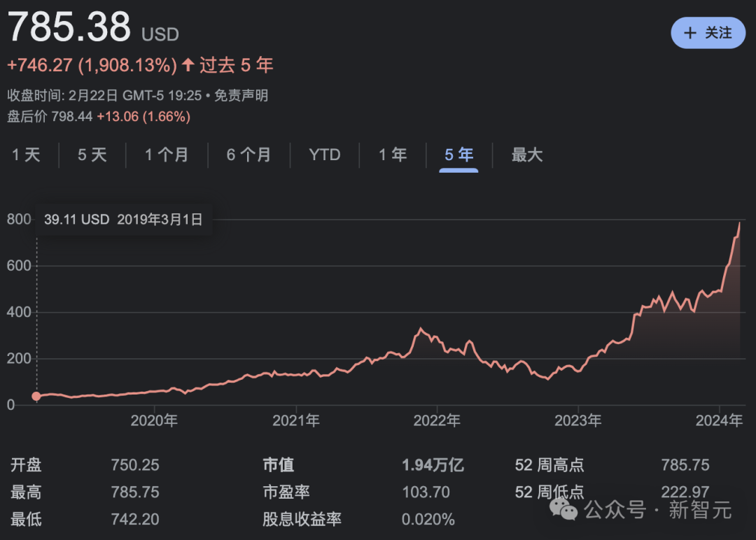Click the 52 周低点 label

point(549,492)
